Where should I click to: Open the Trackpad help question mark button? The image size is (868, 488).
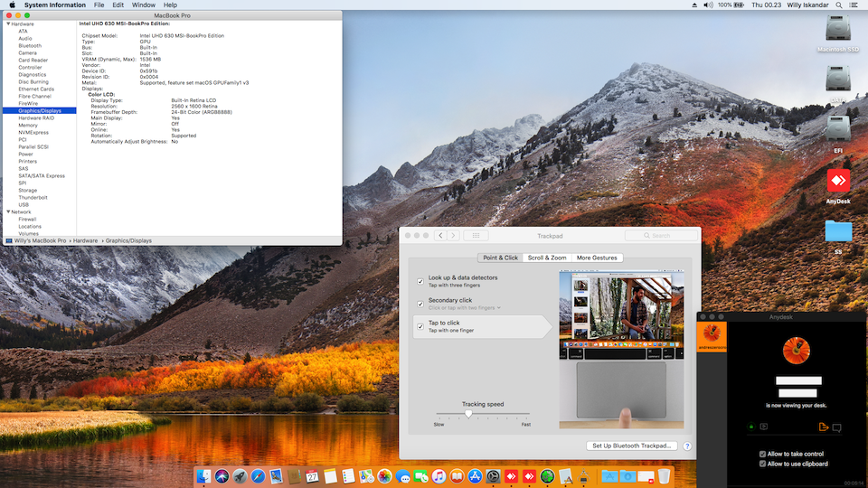point(687,446)
